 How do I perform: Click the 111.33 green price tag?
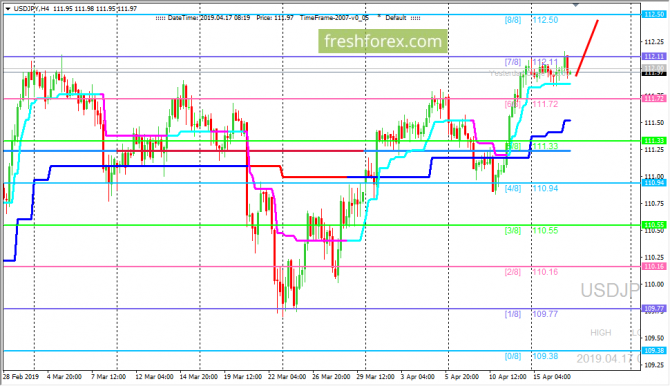[x=654, y=141]
